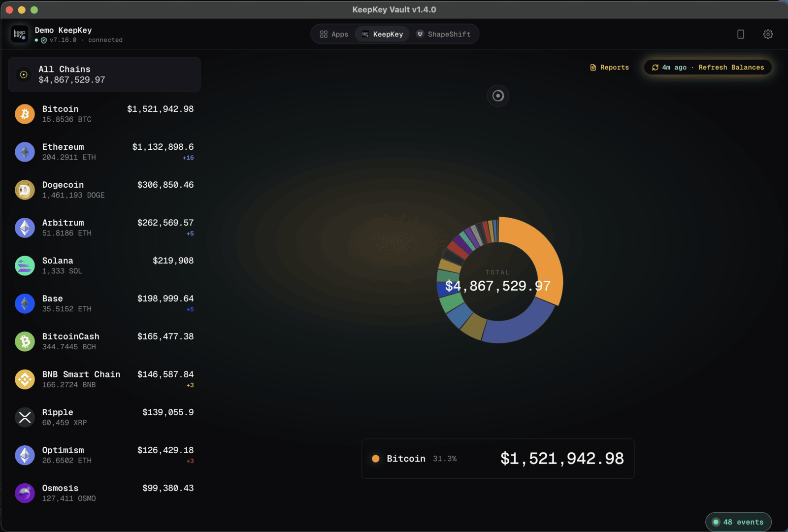This screenshot has width=788, height=532.
Task: Click the +16 tokens badge under Ethereum
Action: pos(188,158)
